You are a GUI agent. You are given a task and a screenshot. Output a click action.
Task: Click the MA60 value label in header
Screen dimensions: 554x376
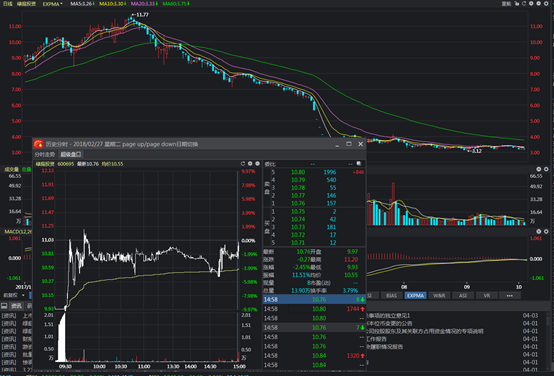point(176,4)
